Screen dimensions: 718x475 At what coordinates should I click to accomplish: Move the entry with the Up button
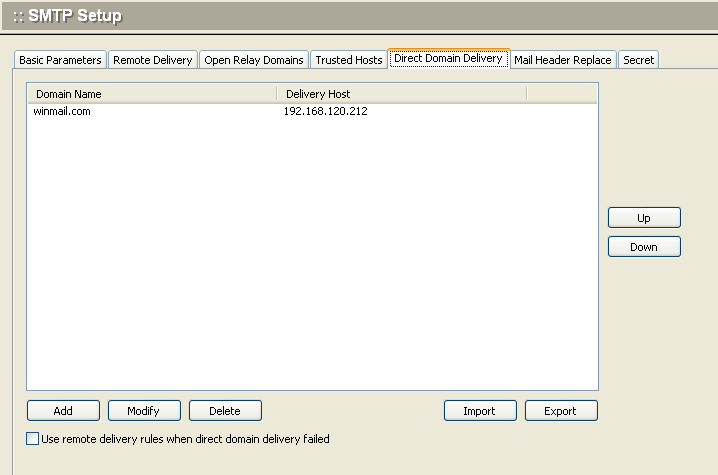[x=644, y=218]
